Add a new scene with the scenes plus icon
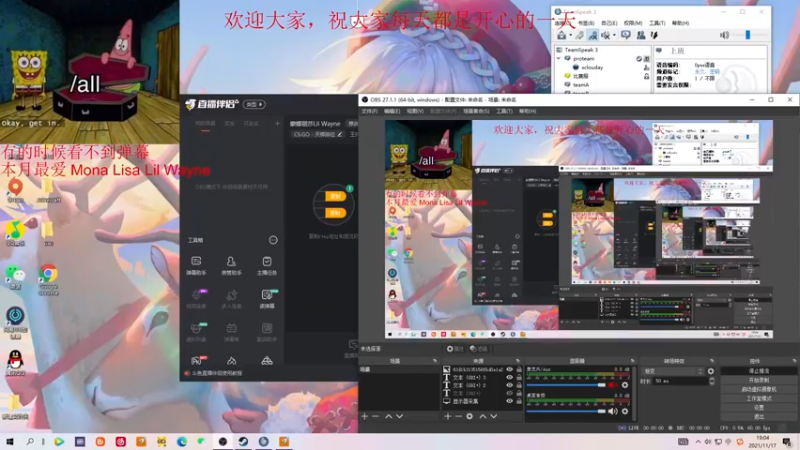Screen dimensions: 800x450 coord(364,416)
